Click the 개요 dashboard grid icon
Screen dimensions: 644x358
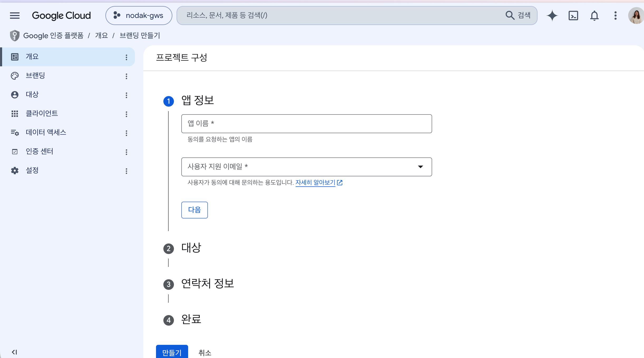tap(15, 57)
